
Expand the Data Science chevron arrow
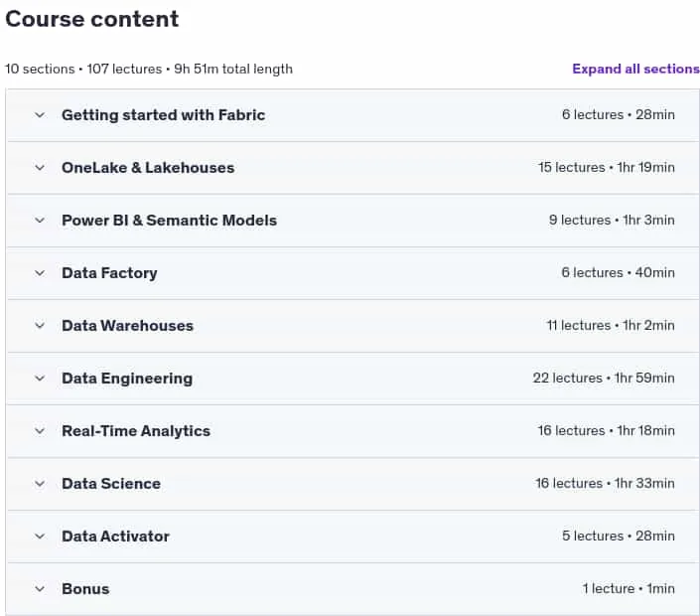click(x=40, y=484)
